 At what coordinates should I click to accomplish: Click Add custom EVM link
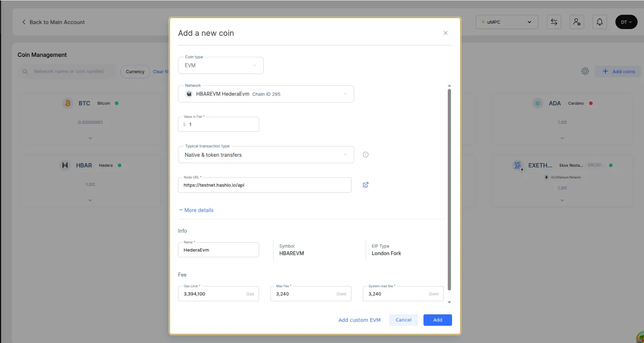click(x=359, y=320)
